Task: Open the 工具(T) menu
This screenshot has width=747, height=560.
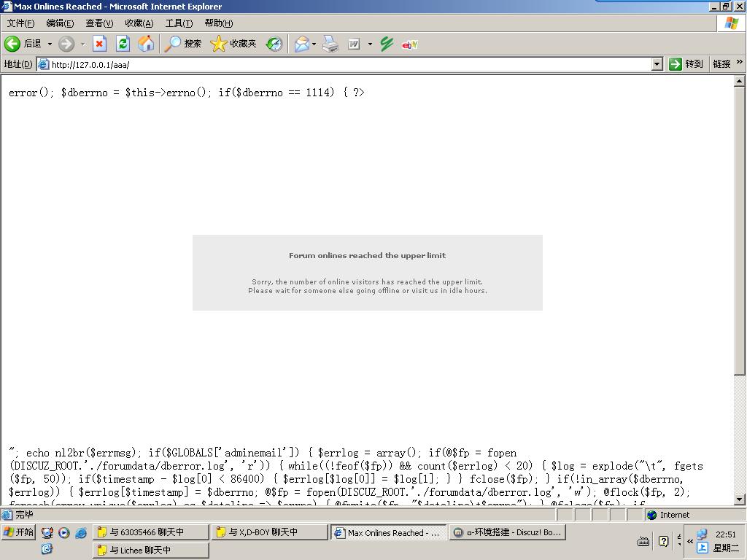Action: (179, 23)
